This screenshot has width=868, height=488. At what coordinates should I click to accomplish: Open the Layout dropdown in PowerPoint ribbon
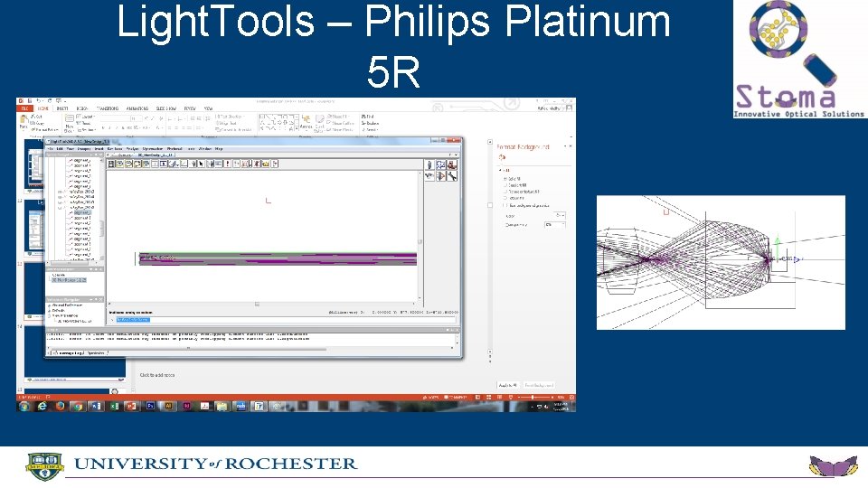point(85,117)
